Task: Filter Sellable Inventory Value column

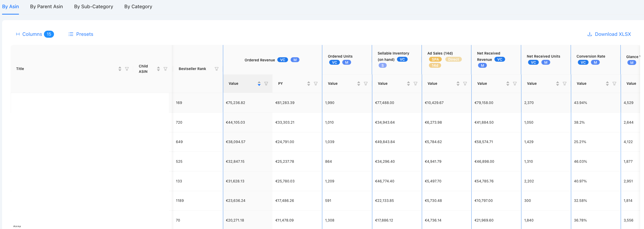Action: (415, 83)
